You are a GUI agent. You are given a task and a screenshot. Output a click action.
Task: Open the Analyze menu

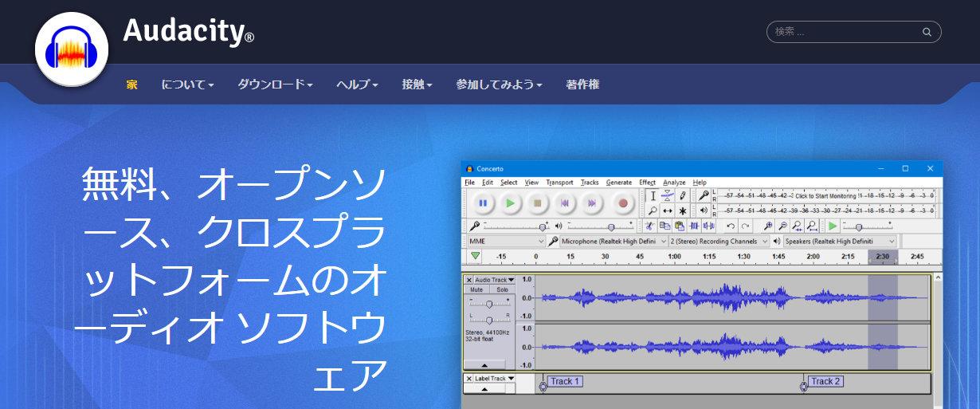coord(674,183)
